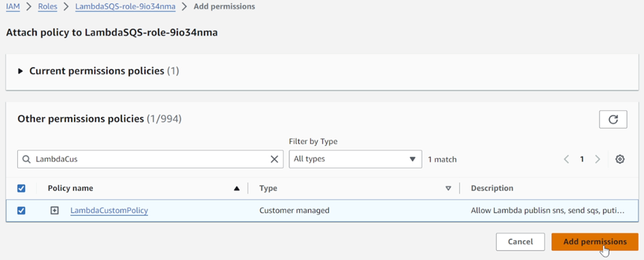Image resolution: width=644 pixels, height=260 pixels.
Task: Sort by Type column arrow
Action: [x=448, y=189]
